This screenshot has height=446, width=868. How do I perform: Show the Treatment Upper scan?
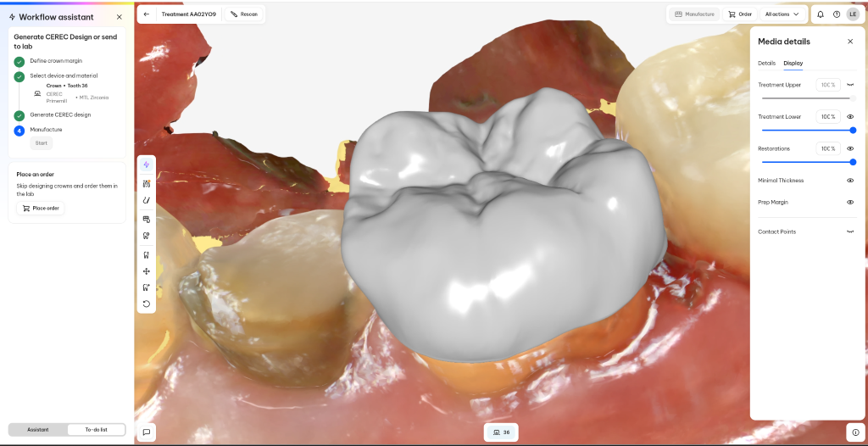coord(850,85)
